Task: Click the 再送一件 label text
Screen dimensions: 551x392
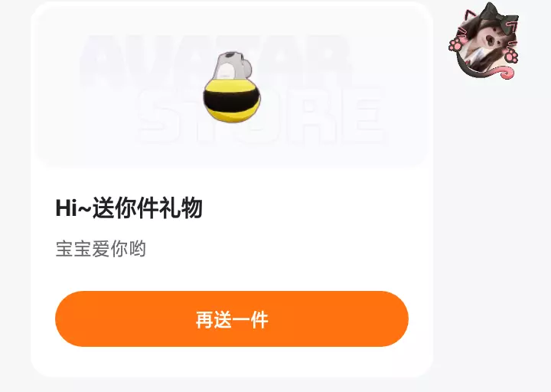Action: click(x=232, y=319)
